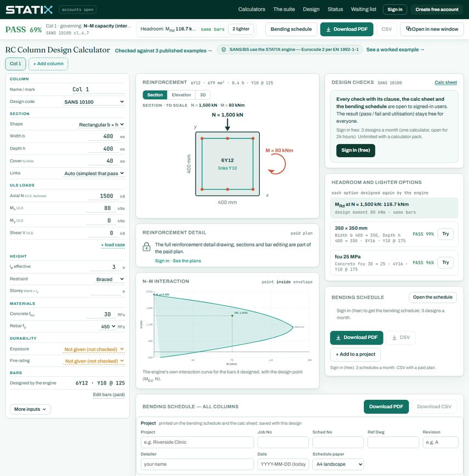The width and height of the screenshot is (469, 476).
Task: Click the Detailer your name field
Action: point(197,464)
